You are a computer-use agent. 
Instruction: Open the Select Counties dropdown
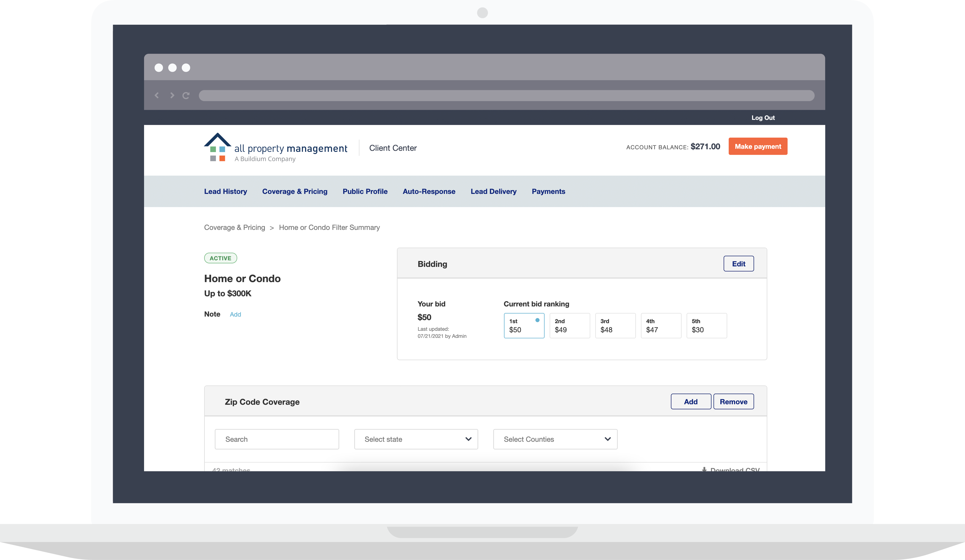[x=555, y=439]
